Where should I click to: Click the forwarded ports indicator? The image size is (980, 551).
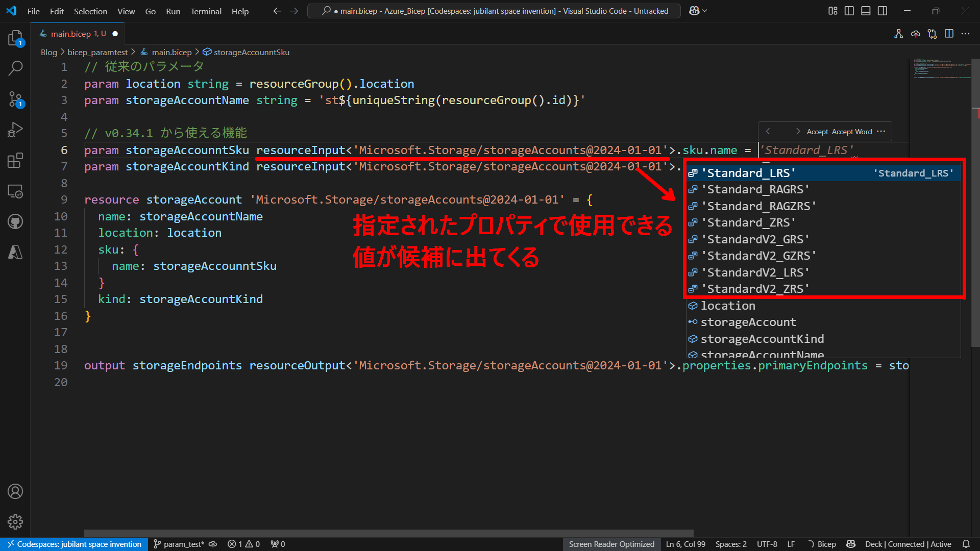tap(278, 544)
